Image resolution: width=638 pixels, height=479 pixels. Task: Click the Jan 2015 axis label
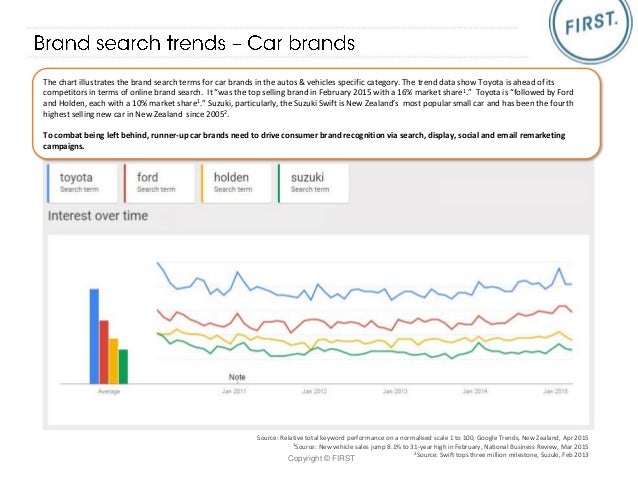tap(555, 391)
